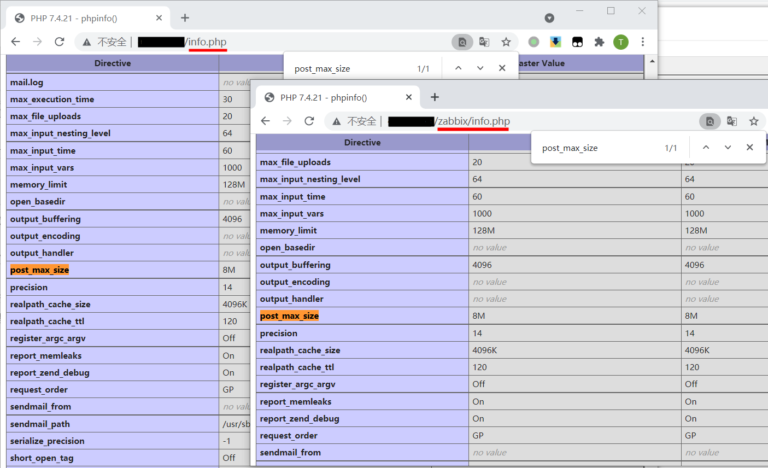The height and width of the screenshot is (468, 768).
Task: Bookmark the zabbix/info.php page with the star
Action: click(x=756, y=120)
